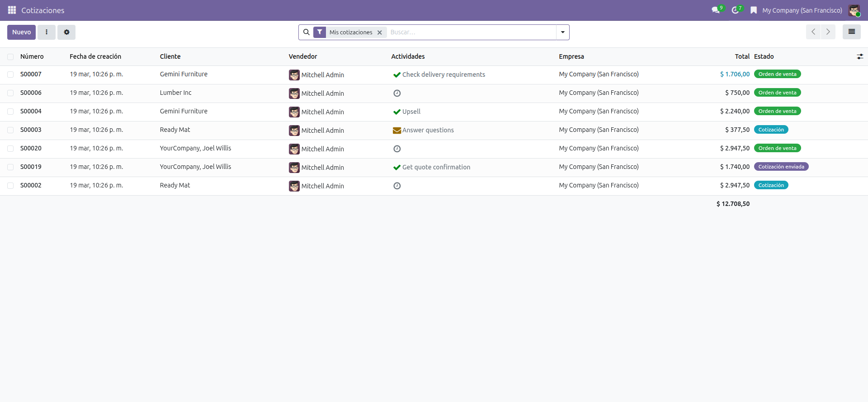Toggle the select-all checkbox in header
The height and width of the screenshot is (402, 868).
(10, 57)
